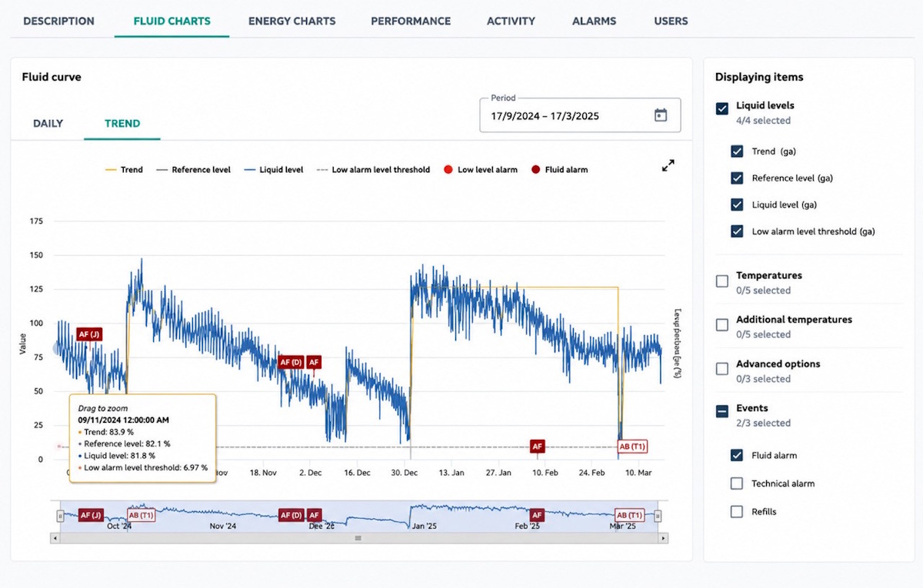Click the navigator scrollbar left arrow
This screenshot has width=923, height=588.
(x=54, y=538)
